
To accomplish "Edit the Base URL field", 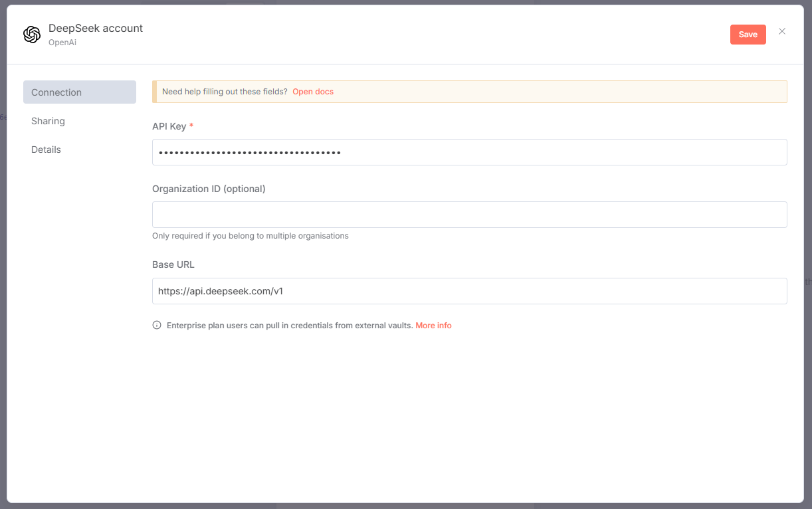I will coord(470,291).
